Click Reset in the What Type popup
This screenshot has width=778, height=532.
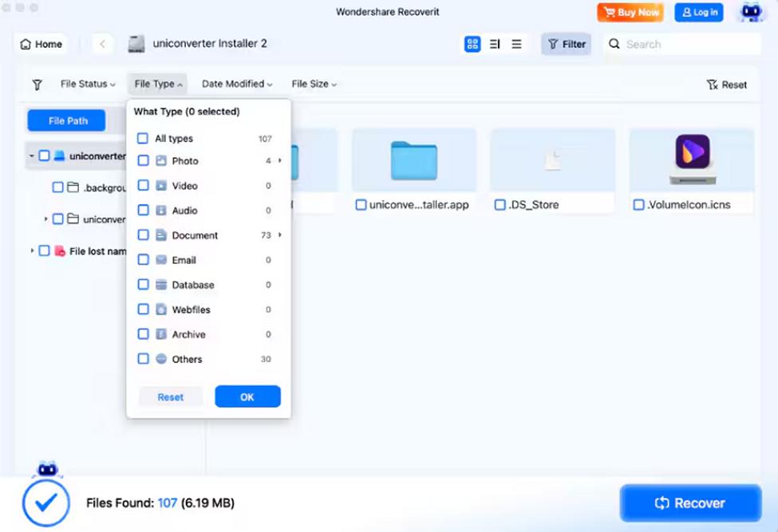pyautogui.click(x=171, y=397)
